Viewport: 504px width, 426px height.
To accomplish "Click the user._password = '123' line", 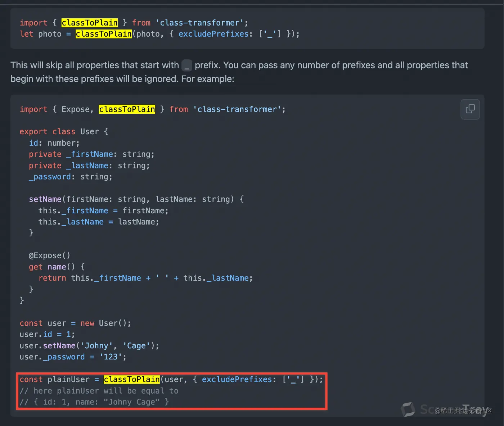I will click(73, 357).
